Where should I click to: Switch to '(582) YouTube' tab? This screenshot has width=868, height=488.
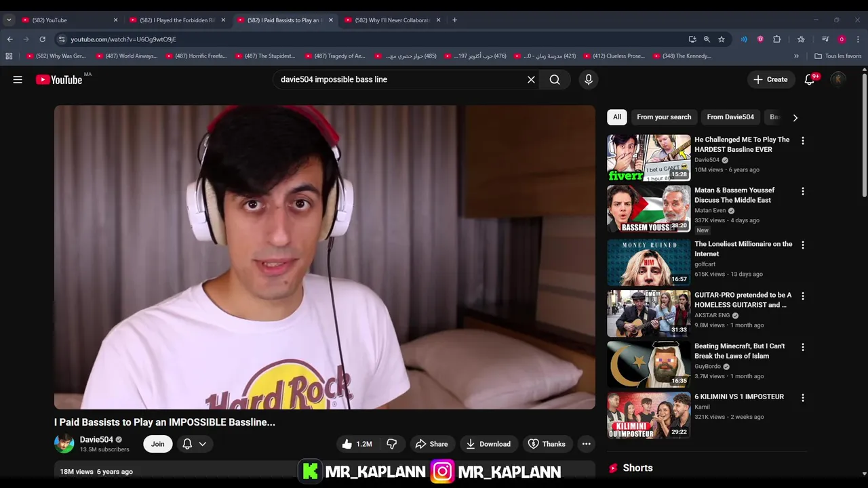click(x=69, y=20)
